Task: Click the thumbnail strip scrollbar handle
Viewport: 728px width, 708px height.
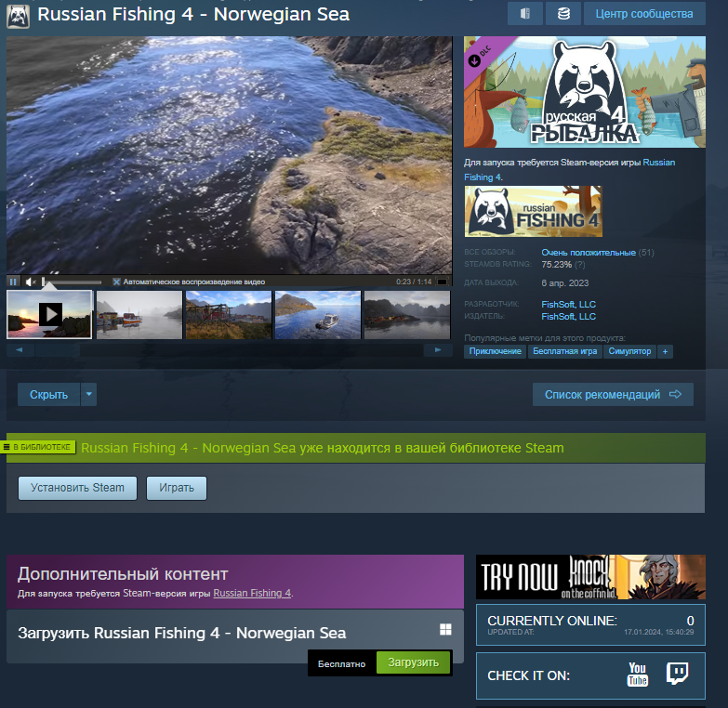Action: tap(58, 350)
